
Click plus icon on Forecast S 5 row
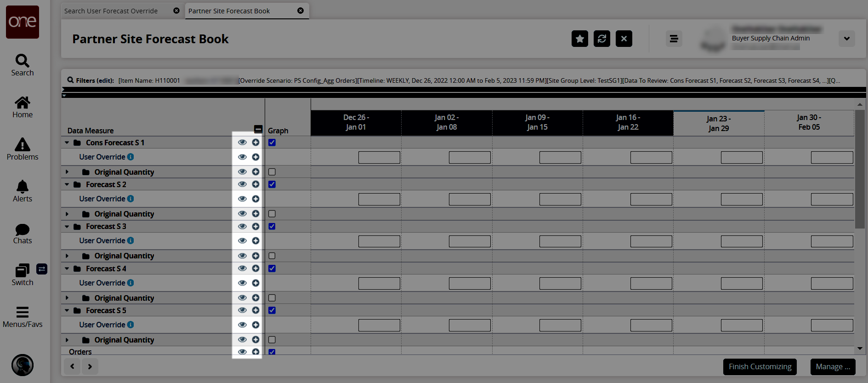[256, 310]
